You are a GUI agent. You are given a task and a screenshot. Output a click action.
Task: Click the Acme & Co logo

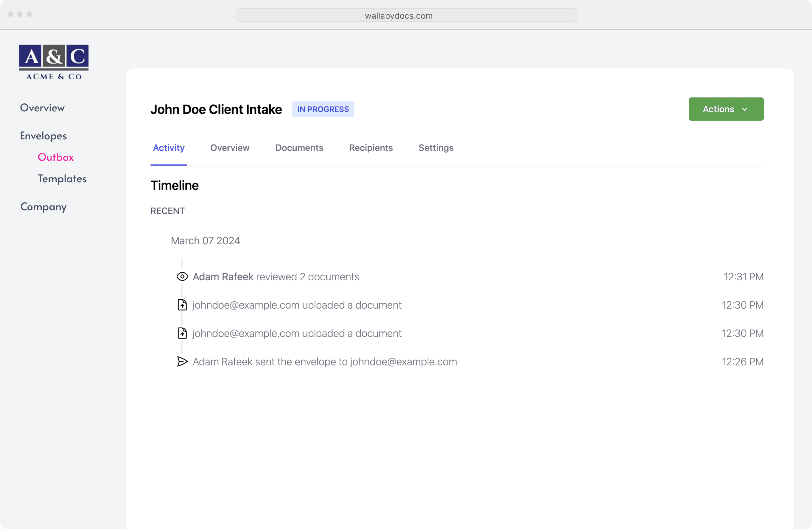tap(54, 63)
